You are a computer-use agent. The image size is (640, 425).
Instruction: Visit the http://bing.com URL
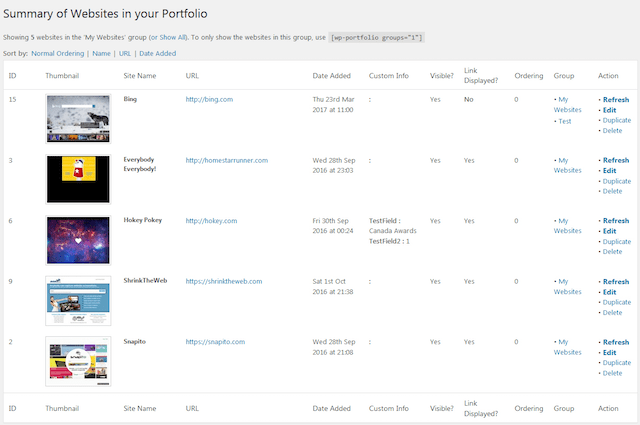click(209, 99)
